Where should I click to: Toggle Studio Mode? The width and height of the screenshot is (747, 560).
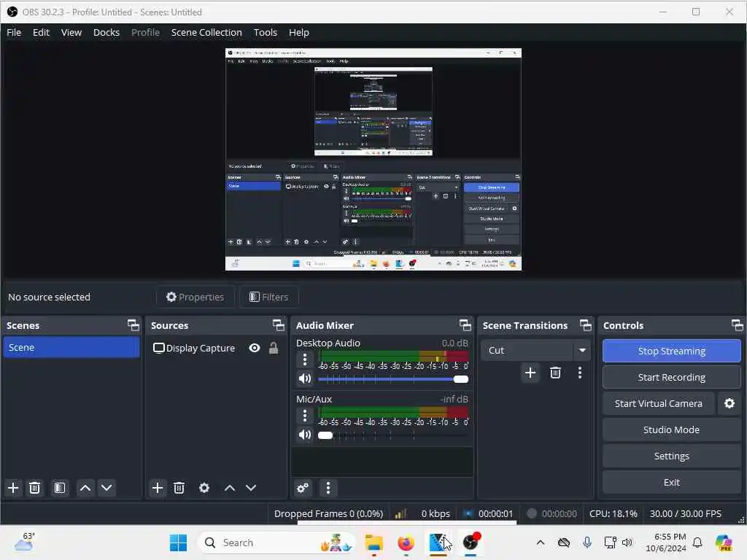pos(671,430)
